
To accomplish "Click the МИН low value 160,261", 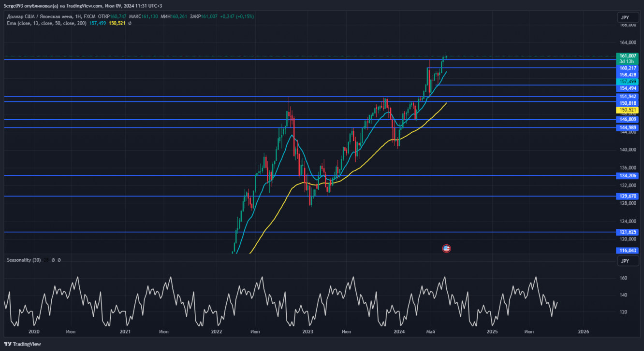I will [x=180, y=16].
